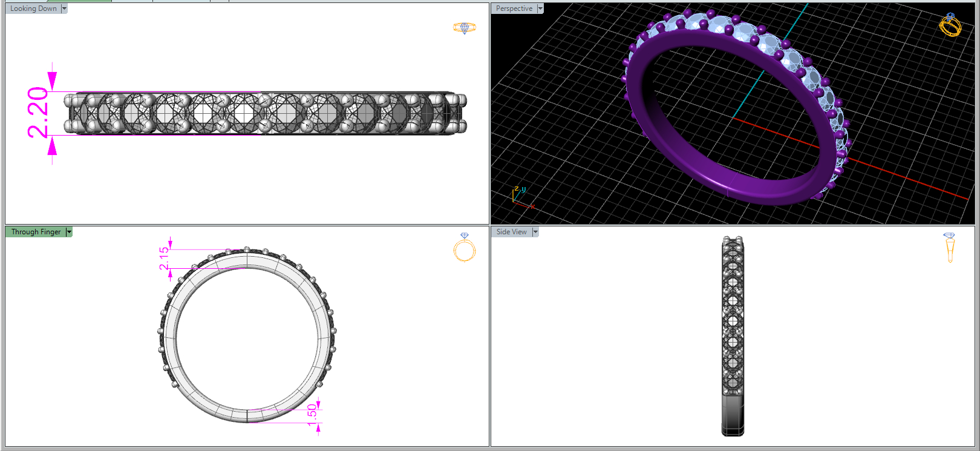Click the XYZ axis indicator in Perspective
The height and width of the screenshot is (451, 980).
521,198
